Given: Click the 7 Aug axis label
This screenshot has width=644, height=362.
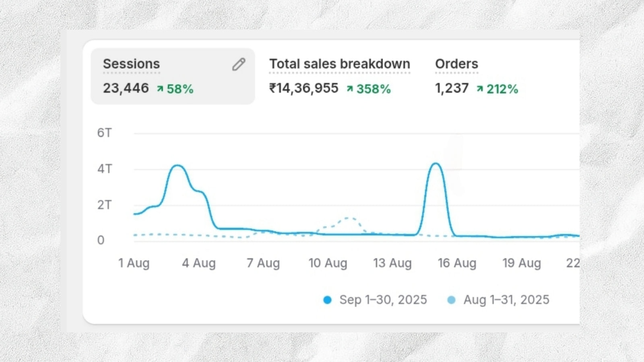Looking at the screenshot, I should (x=263, y=263).
